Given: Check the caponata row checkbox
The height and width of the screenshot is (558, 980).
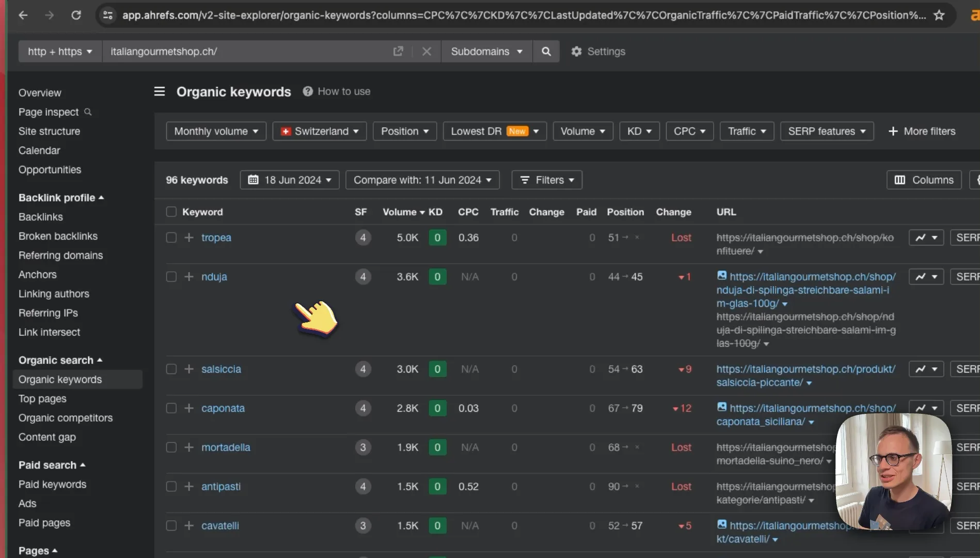Looking at the screenshot, I should click(x=171, y=408).
